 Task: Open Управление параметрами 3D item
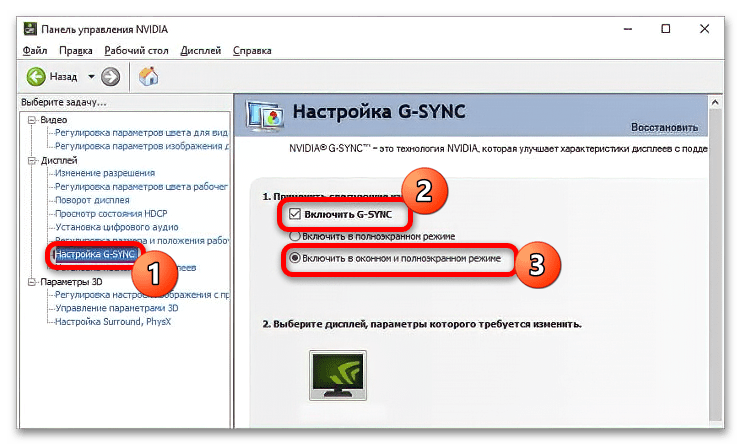[x=117, y=308]
